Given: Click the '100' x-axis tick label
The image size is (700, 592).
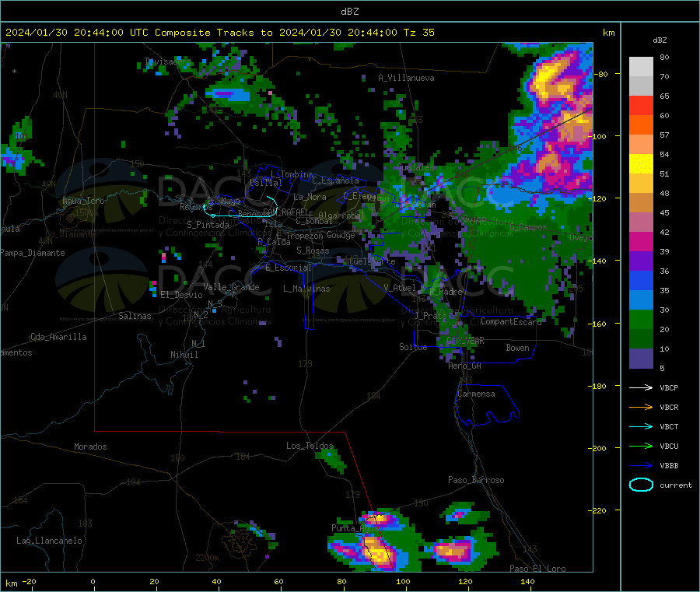Looking at the screenshot, I should [403, 581].
